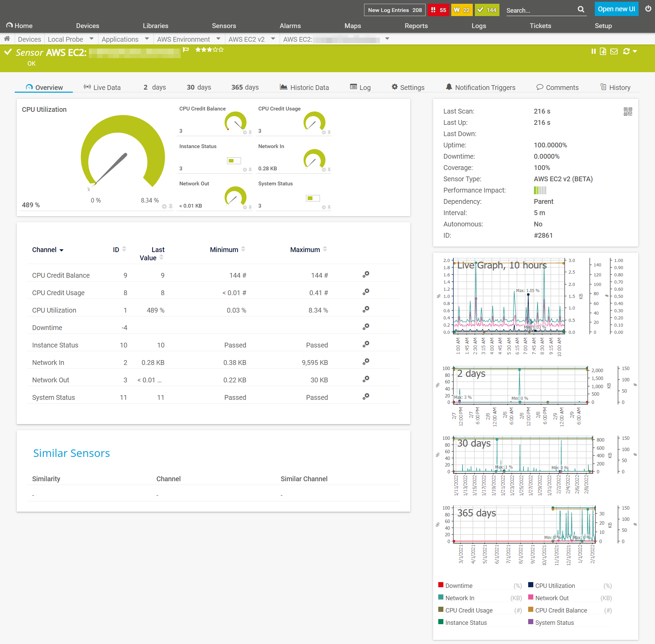Viewport: 655px width, 644px height.
Task: Expand the Local Probe breadcrumb dropdown
Action: [x=91, y=39]
